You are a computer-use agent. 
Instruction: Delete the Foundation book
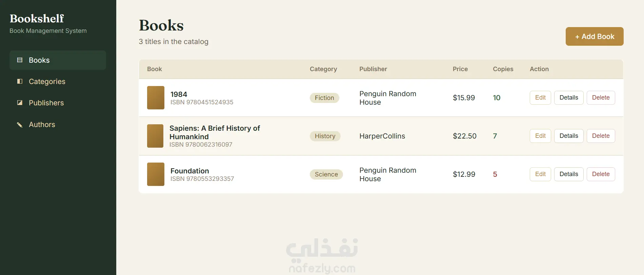(601, 174)
